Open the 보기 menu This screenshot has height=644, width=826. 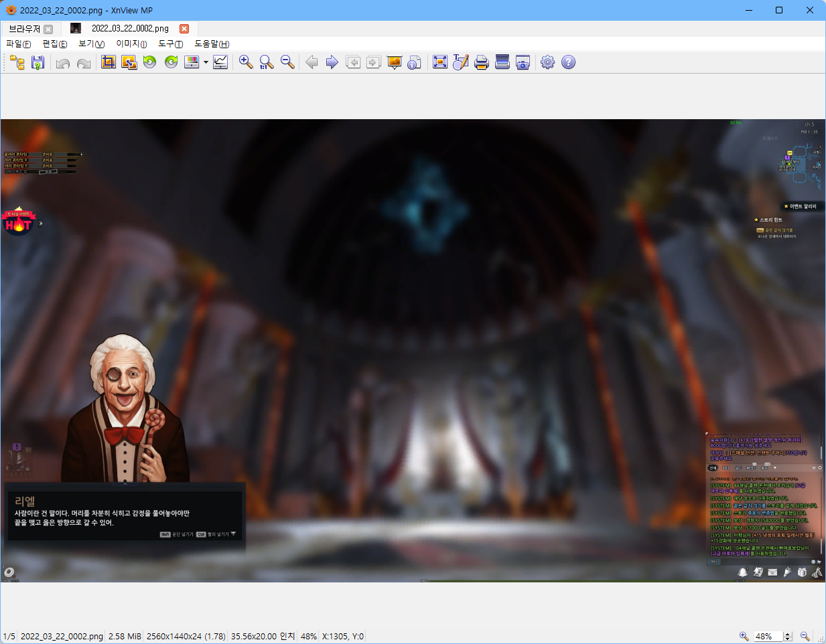coord(92,44)
